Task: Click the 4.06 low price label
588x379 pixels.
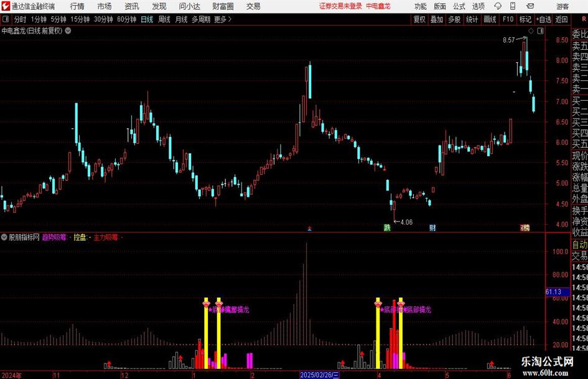Action: tap(406, 222)
